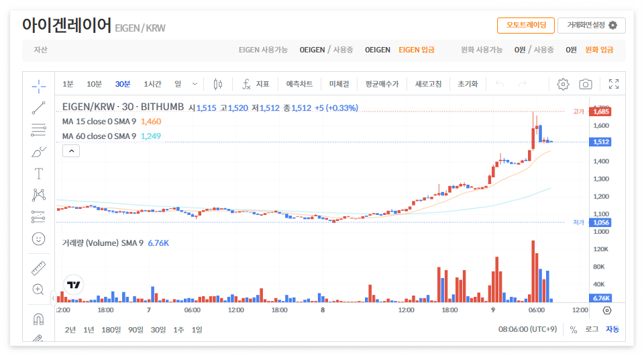
Task: Open the chart patterns tool
Action: (39, 195)
